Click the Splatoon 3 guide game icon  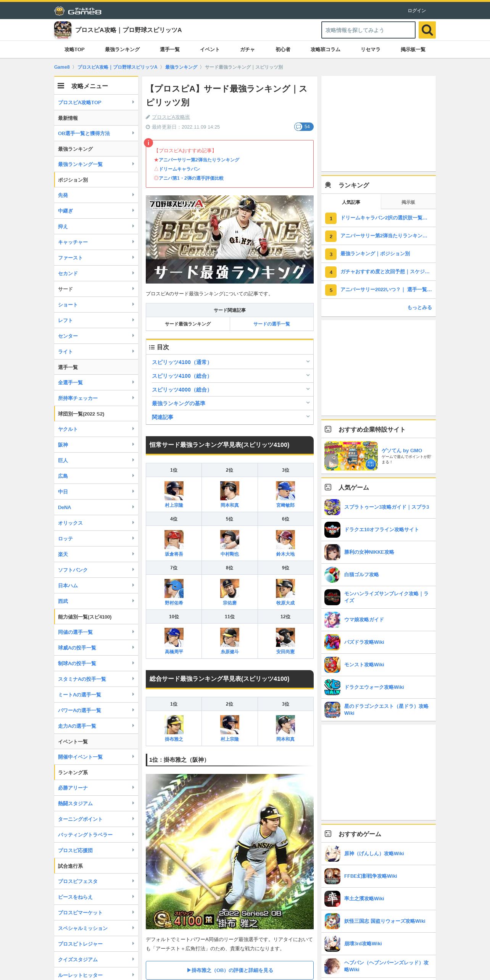332,507
